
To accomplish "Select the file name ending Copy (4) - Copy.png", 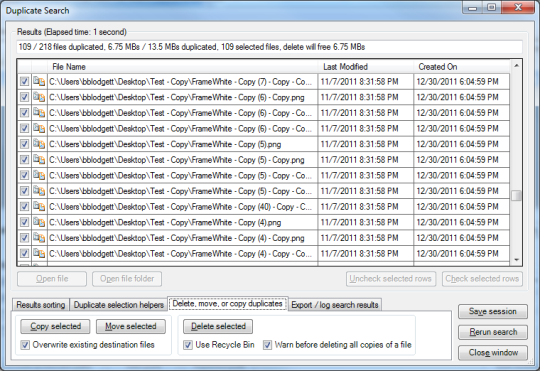I will click(x=177, y=238).
